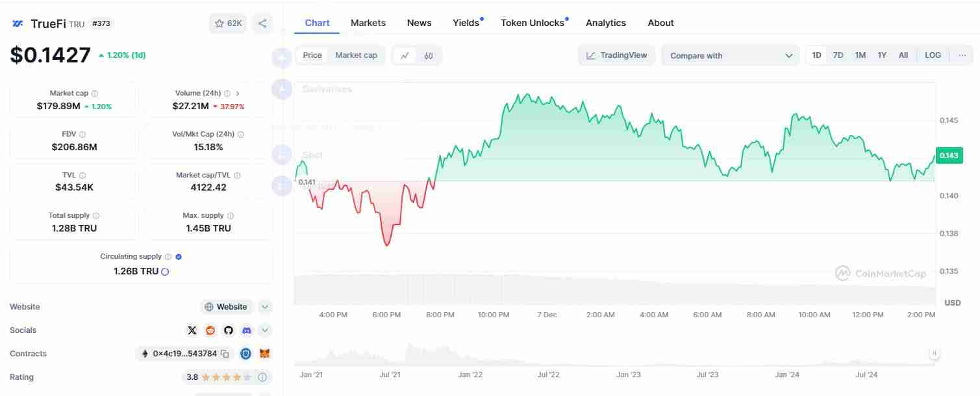Toggle chart to Market cap view
Viewport: 980px width, 396px height.
point(356,55)
